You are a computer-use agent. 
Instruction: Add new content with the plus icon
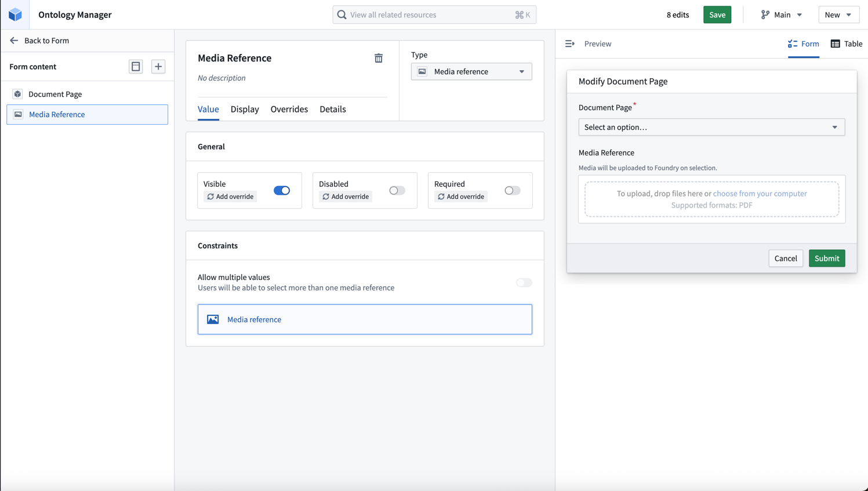tap(158, 66)
